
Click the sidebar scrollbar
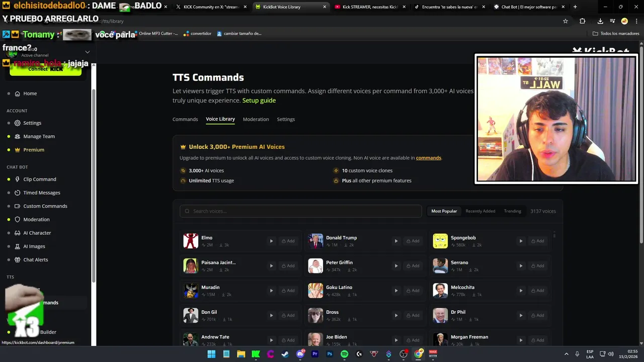[x=94, y=186]
